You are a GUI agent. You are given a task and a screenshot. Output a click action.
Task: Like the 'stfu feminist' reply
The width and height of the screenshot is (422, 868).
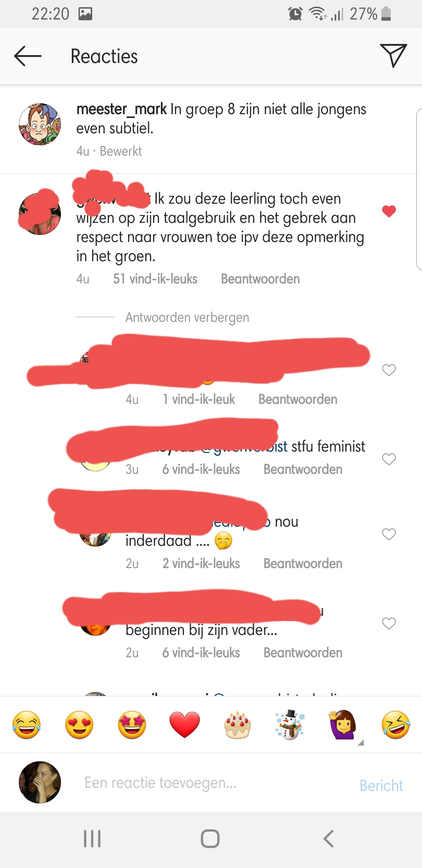(x=389, y=459)
